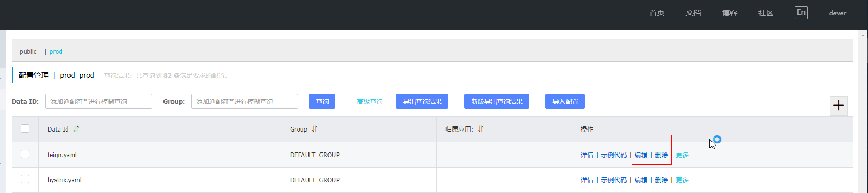Open 示例代码 for feign.yaml

[x=614, y=155]
